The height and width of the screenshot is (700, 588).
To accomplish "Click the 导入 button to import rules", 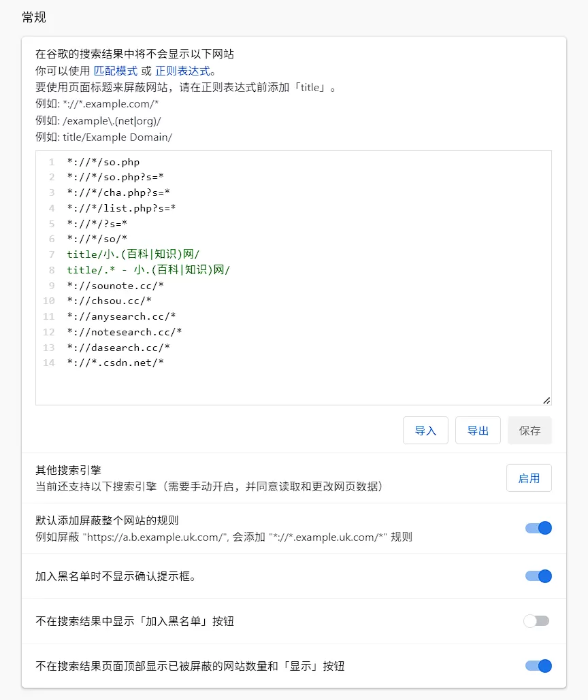I will [425, 430].
